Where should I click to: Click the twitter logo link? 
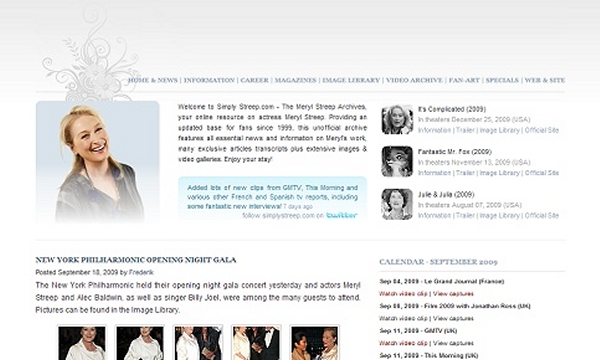(341, 215)
